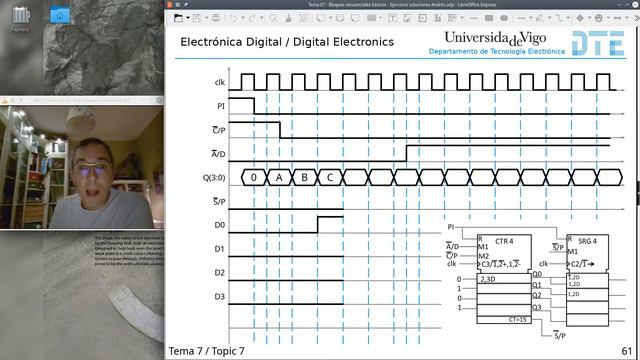Select the Curves and Polygons tool
640x360 pixels.
click(x=540, y=18)
